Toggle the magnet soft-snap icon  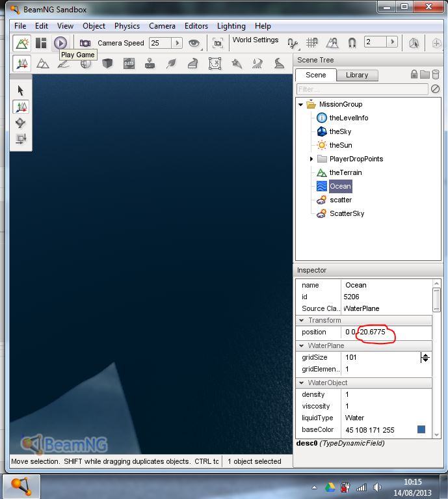click(352, 43)
